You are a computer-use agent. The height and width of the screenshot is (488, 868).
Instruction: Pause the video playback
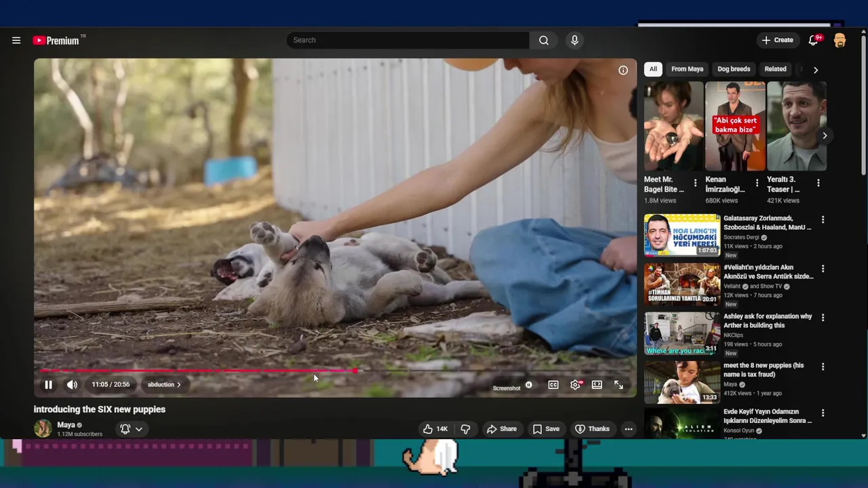tap(48, 385)
